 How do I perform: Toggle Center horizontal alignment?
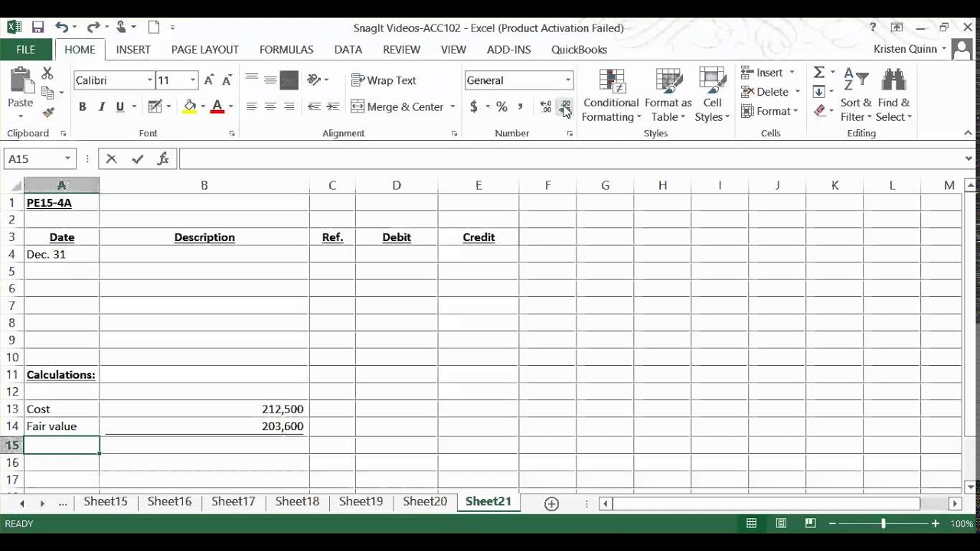tap(270, 106)
